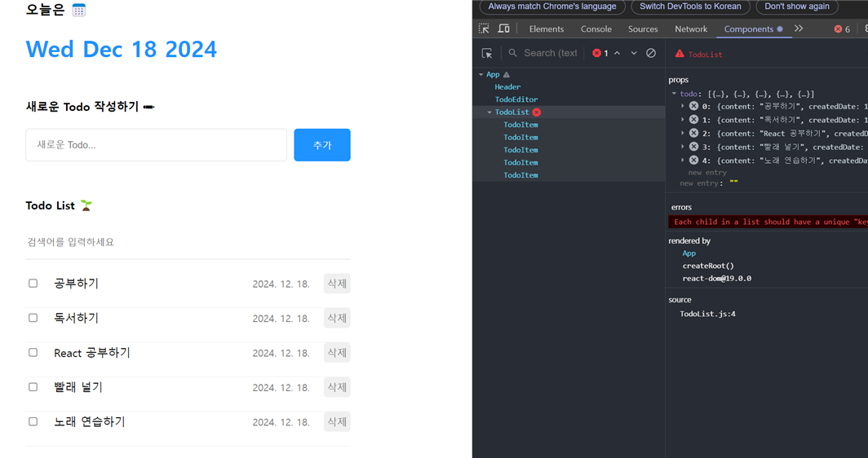The width and height of the screenshot is (868, 458).
Task: Open the Network tab
Action: [691, 29]
